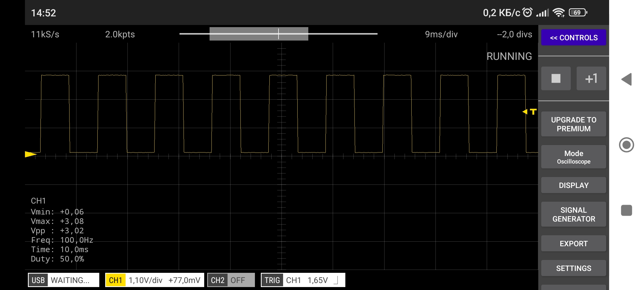Toggle the yellow CH1 channel label
The image size is (644, 290).
[115, 280]
